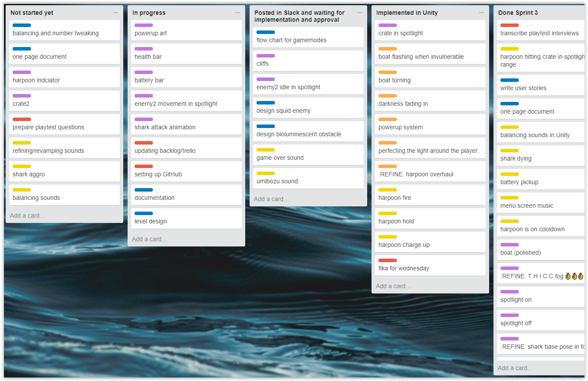Add a card to 'Not started yet' list
This screenshot has width=588, height=381.
tap(27, 216)
